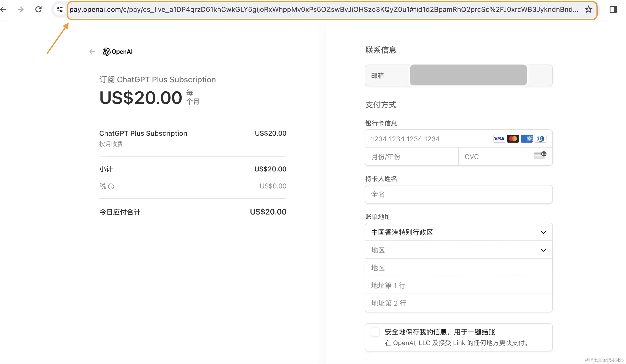Click the browser back arrow
The width and height of the screenshot is (626, 364).
pos(3,9)
